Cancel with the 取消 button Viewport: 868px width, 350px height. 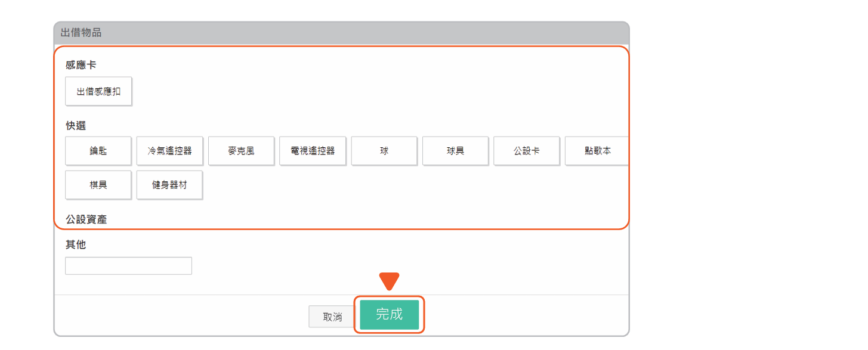pyautogui.click(x=332, y=317)
